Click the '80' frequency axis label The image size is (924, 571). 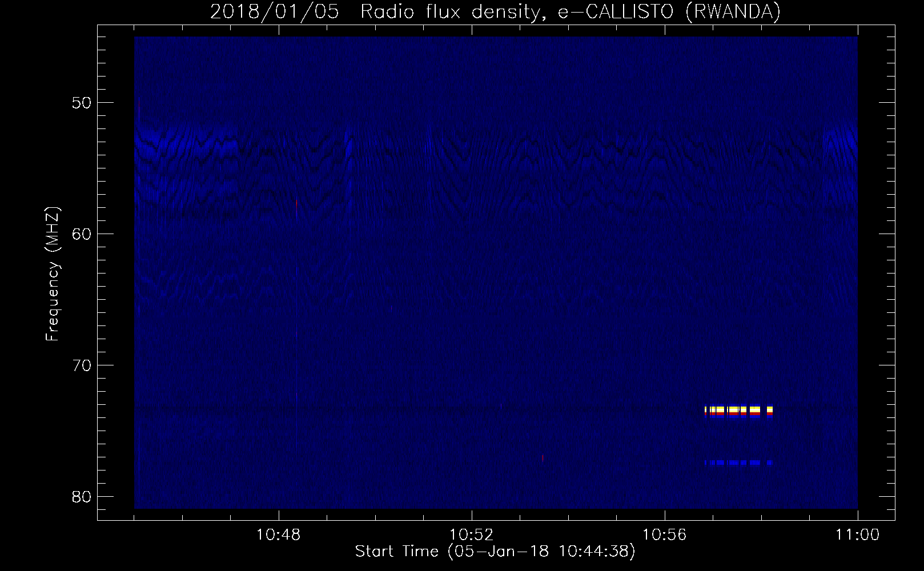pos(82,497)
